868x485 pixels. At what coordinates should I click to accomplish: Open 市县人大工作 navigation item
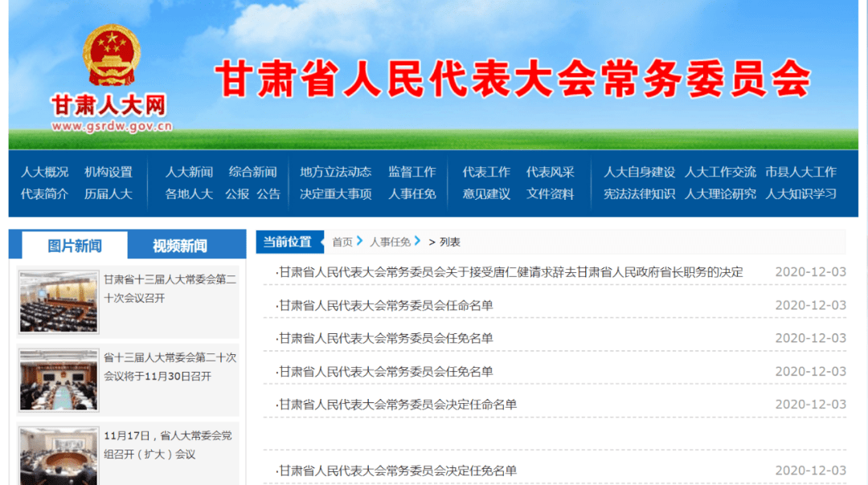click(800, 172)
